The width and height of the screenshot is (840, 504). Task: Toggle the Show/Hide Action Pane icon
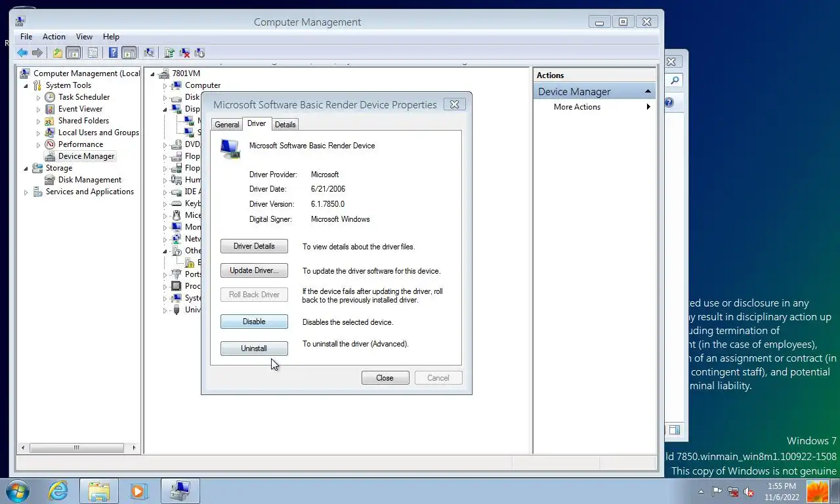[x=129, y=52]
